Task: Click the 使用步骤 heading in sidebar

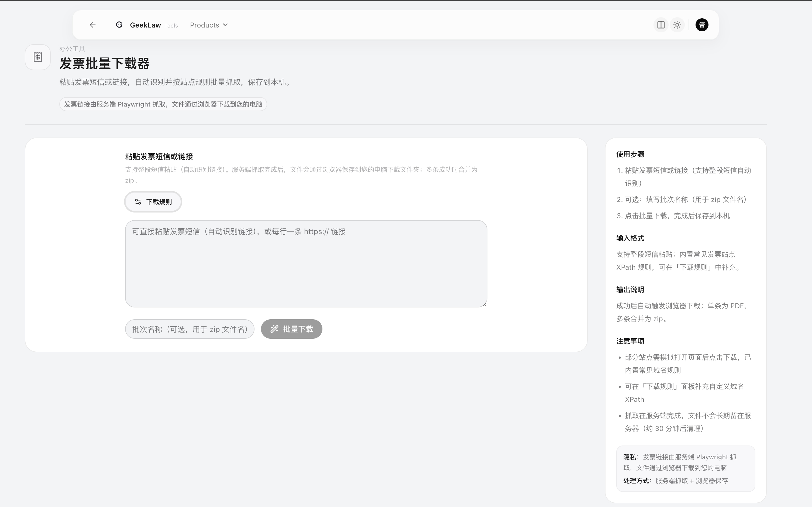Action: (630, 154)
